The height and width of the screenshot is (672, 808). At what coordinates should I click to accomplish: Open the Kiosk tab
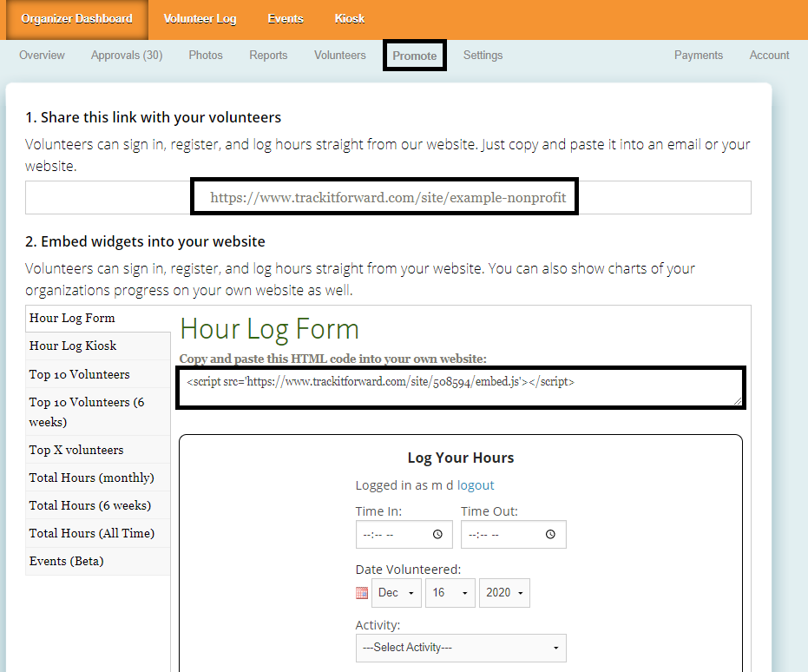350,19
